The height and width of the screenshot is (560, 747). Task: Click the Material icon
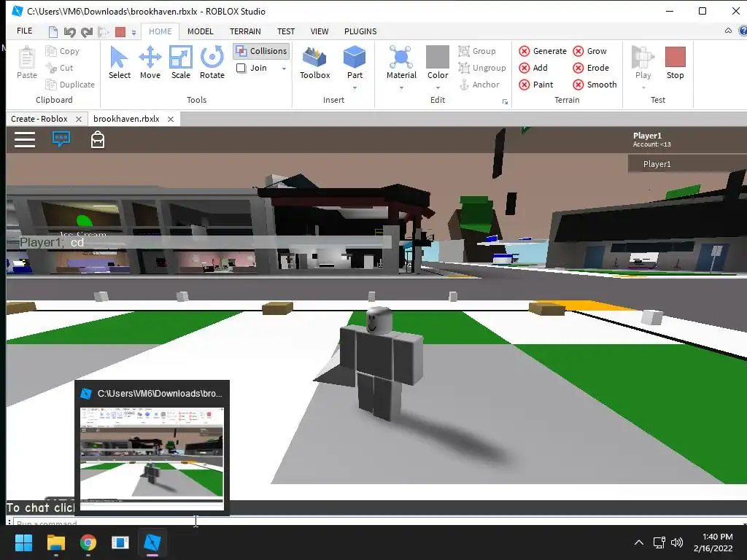(x=401, y=58)
